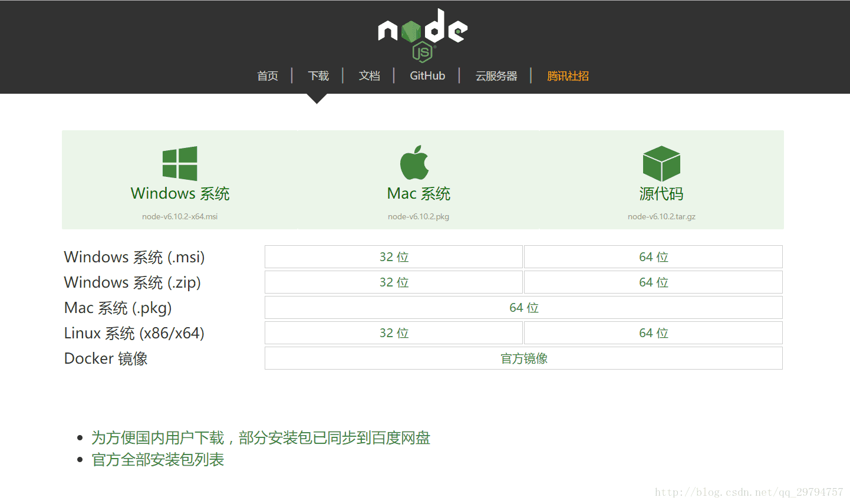Open the 百度网盘 sync notice link

[261, 438]
